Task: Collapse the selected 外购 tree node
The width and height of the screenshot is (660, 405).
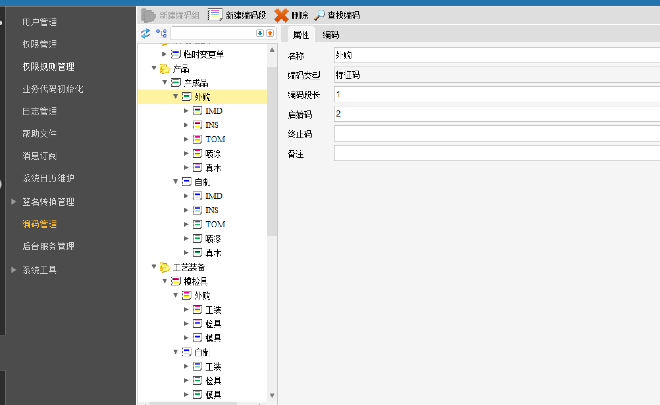Action: [x=175, y=97]
